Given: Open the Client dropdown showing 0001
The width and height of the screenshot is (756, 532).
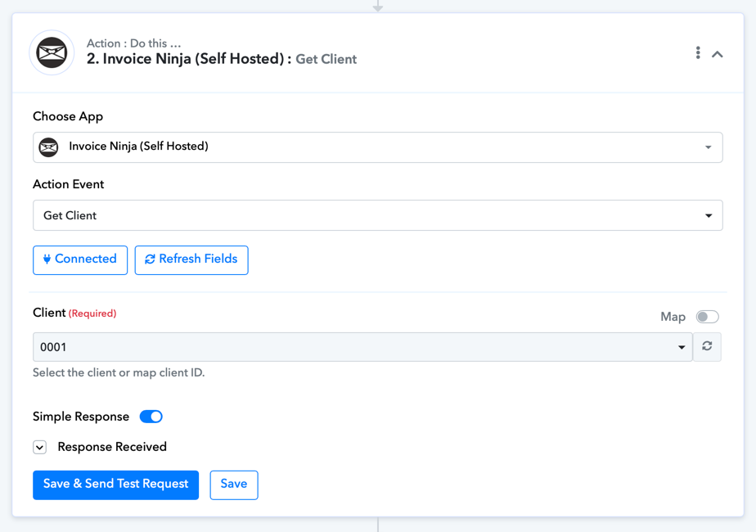Looking at the screenshot, I should [x=362, y=347].
